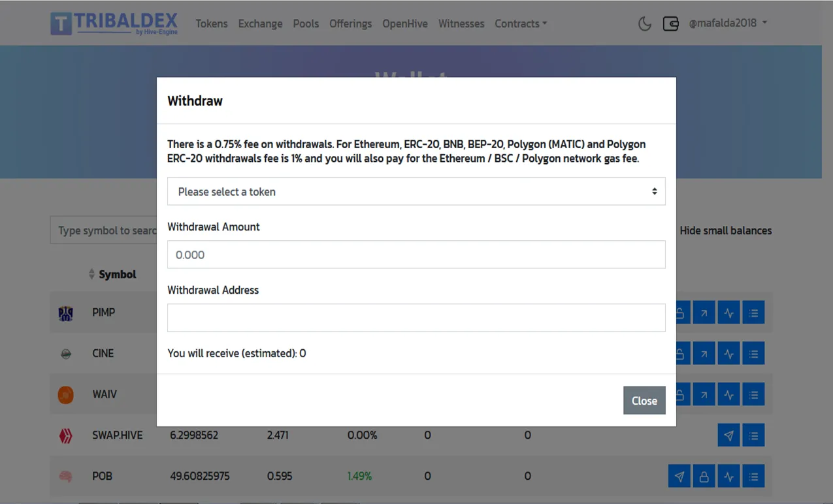Click the Tribaldex logo

114,23
